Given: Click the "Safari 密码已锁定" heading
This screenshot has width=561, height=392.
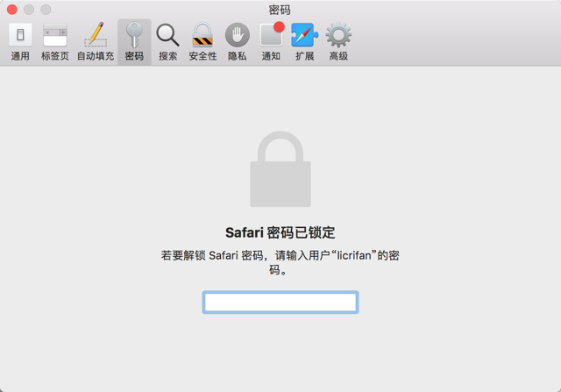Looking at the screenshot, I should [x=280, y=232].
